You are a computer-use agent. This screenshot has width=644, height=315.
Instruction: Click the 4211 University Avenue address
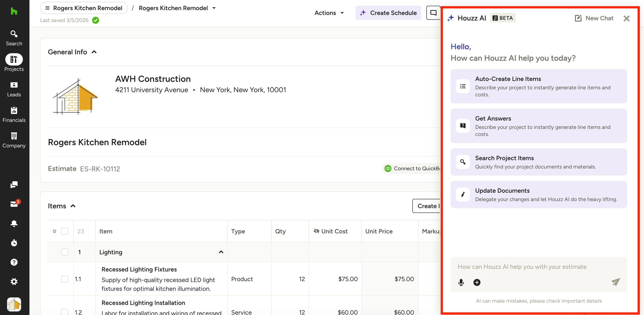tap(151, 90)
